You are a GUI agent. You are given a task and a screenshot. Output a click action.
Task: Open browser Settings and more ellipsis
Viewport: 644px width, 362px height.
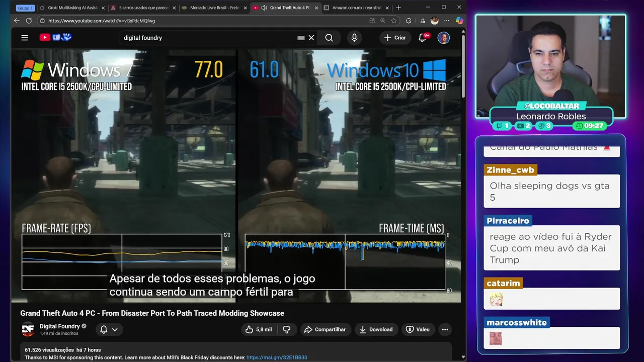(x=446, y=21)
